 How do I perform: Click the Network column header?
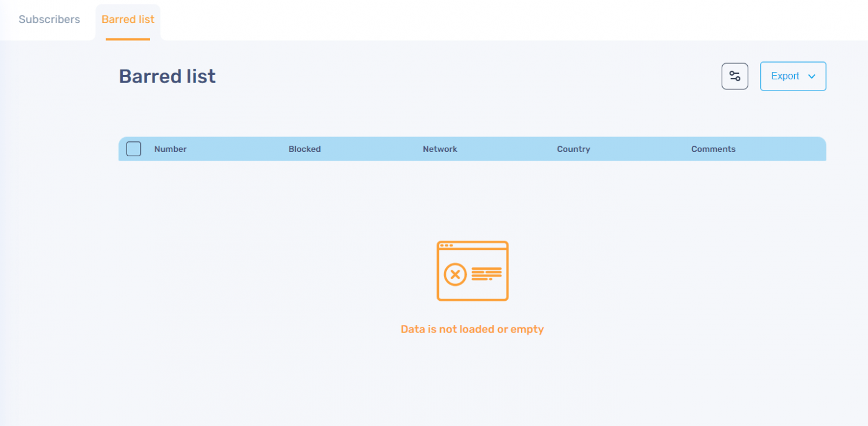(440, 149)
